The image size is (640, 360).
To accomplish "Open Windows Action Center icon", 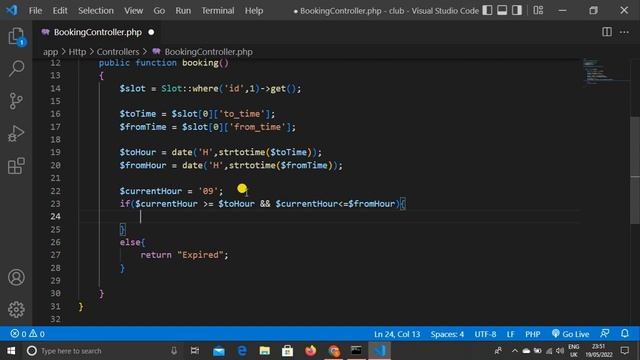I will (x=624, y=351).
